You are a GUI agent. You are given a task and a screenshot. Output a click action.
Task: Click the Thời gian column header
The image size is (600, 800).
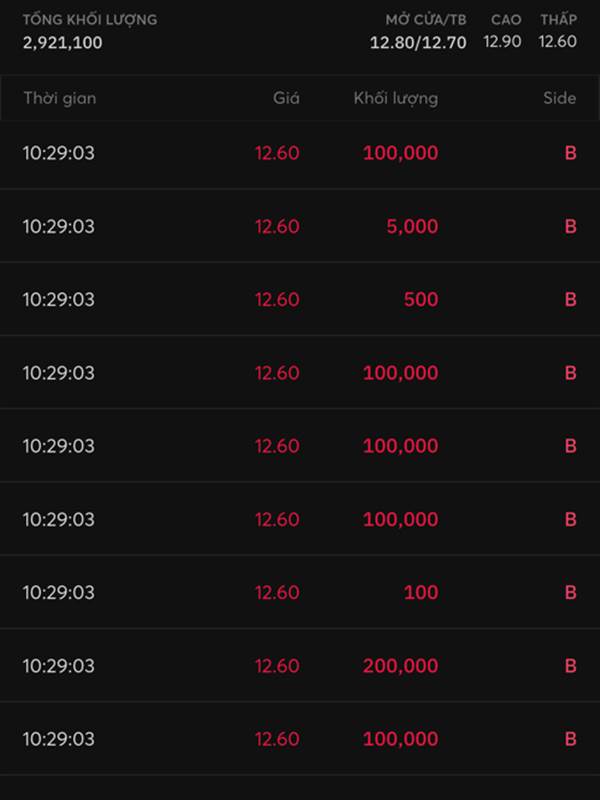tap(59, 98)
